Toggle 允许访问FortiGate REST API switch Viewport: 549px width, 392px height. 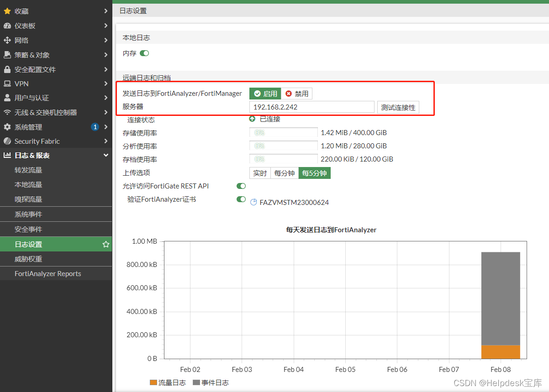(x=241, y=186)
